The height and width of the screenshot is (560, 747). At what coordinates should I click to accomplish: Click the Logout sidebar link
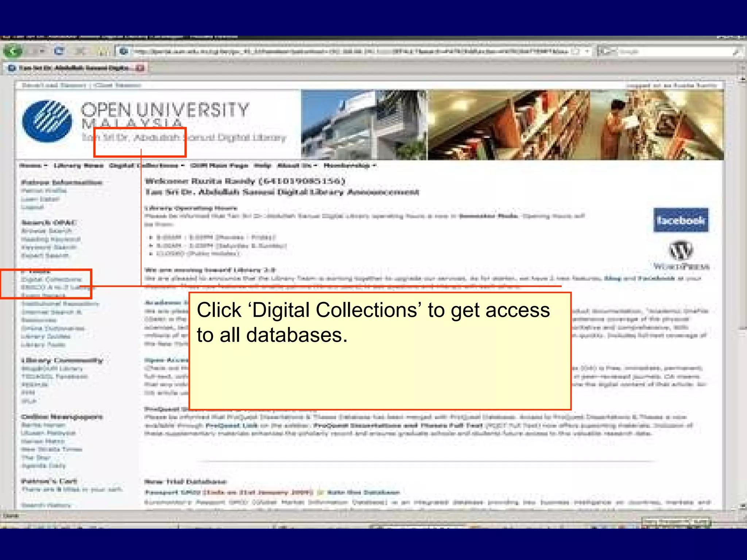[x=32, y=207]
